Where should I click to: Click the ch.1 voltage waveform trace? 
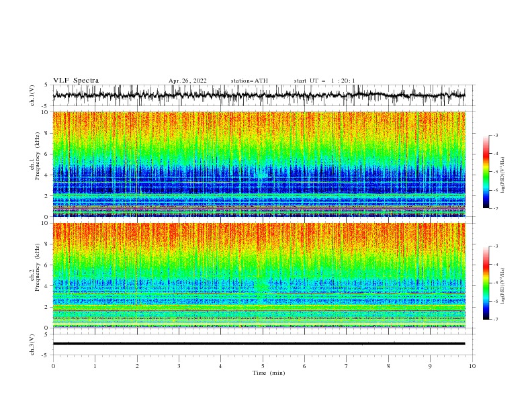click(x=259, y=95)
